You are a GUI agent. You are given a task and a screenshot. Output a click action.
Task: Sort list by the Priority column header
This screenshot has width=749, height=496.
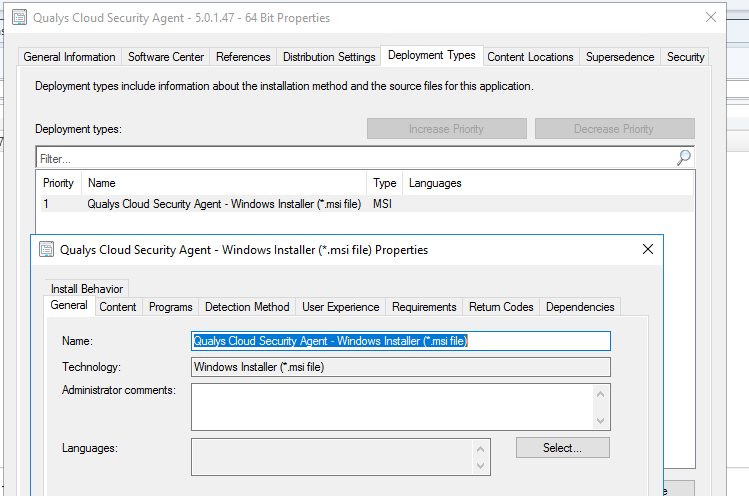[x=58, y=183]
